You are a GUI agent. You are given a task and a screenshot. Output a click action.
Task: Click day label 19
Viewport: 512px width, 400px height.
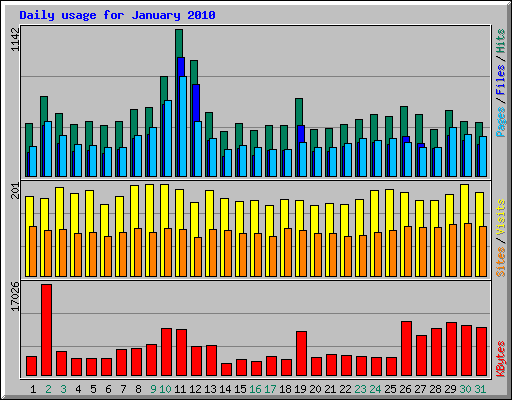[x=300, y=389]
